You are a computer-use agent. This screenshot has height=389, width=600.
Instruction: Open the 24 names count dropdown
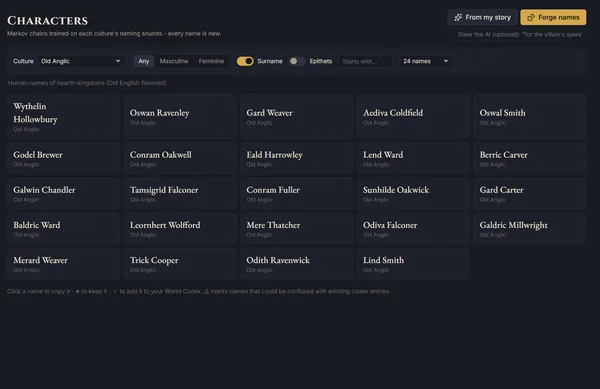click(426, 61)
